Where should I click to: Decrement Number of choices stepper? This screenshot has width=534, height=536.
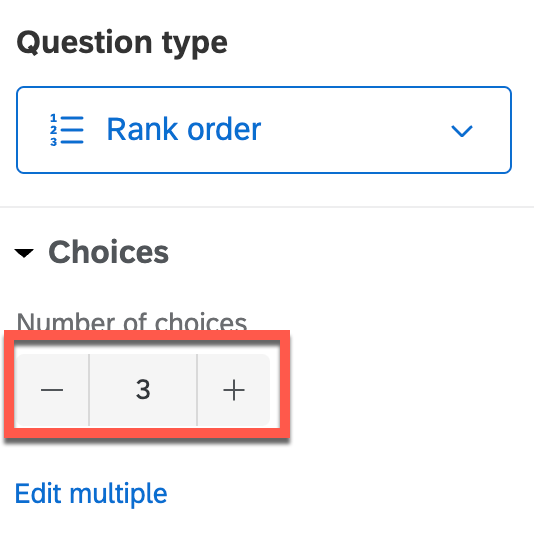(x=52, y=390)
